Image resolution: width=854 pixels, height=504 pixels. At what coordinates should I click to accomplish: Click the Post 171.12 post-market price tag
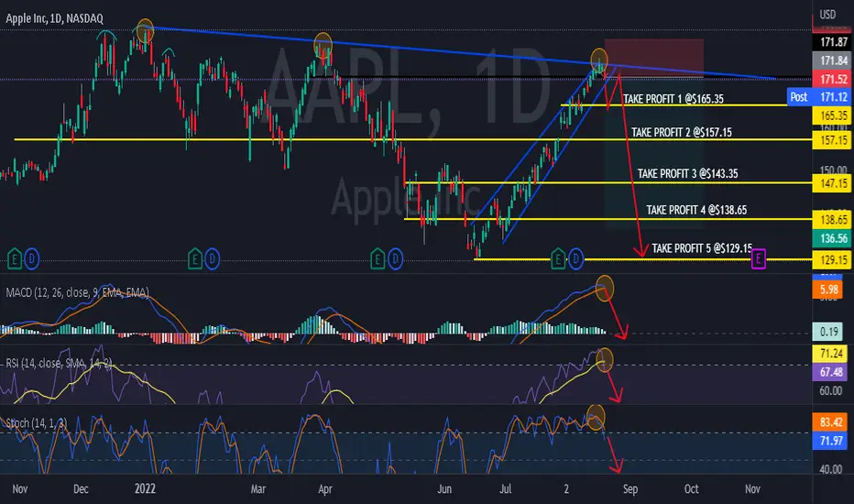[x=819, y=97]
